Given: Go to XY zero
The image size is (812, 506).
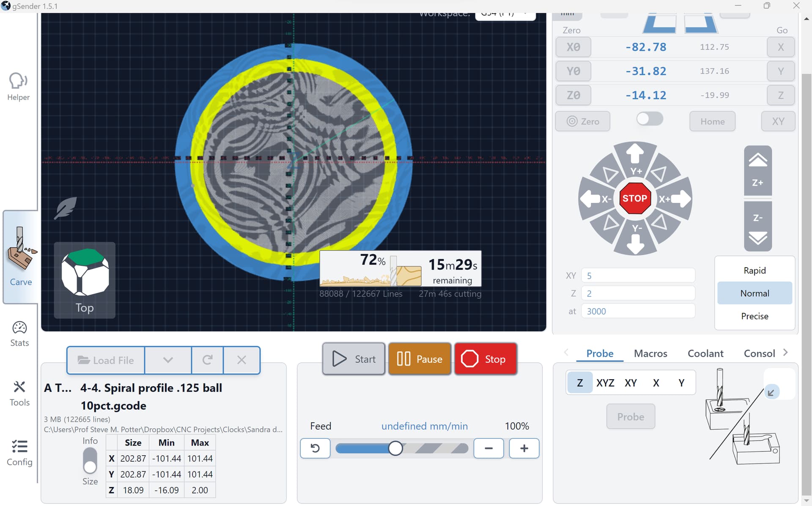Looking at the screenshot, I should [778, 121].
